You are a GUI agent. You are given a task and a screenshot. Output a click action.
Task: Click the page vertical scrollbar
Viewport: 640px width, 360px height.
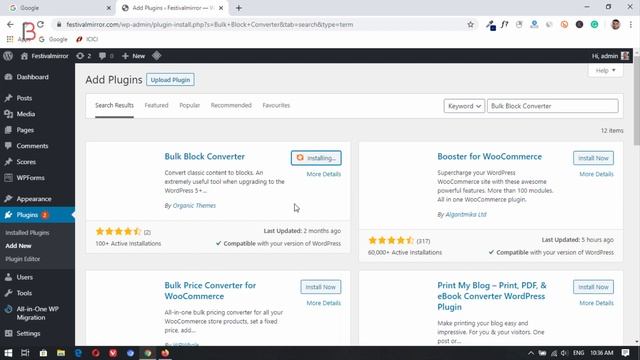coord(637,101)
